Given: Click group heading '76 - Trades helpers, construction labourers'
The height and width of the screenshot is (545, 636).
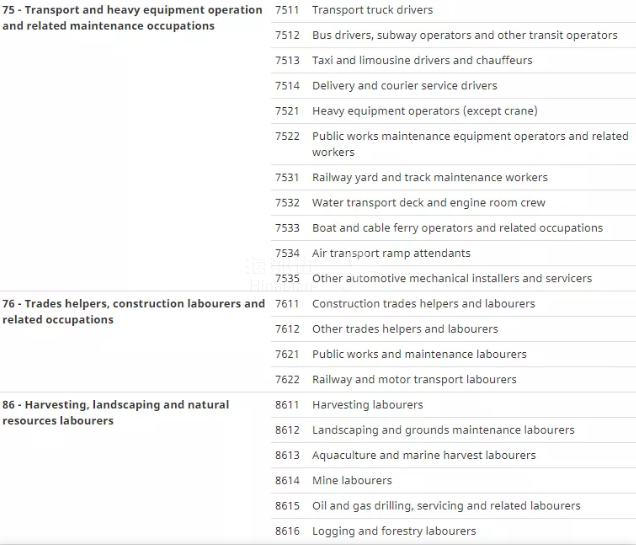Looking at the screenshot, I should [133, 312].
